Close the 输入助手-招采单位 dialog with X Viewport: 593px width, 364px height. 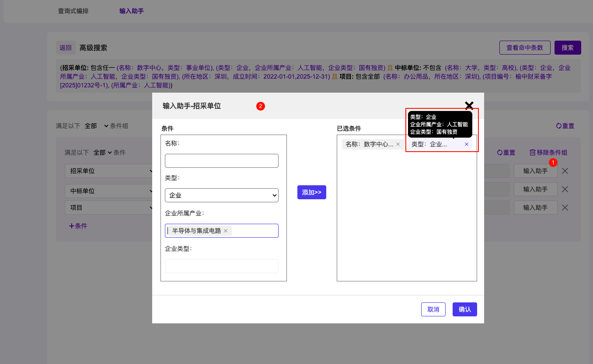coord(469,105)
